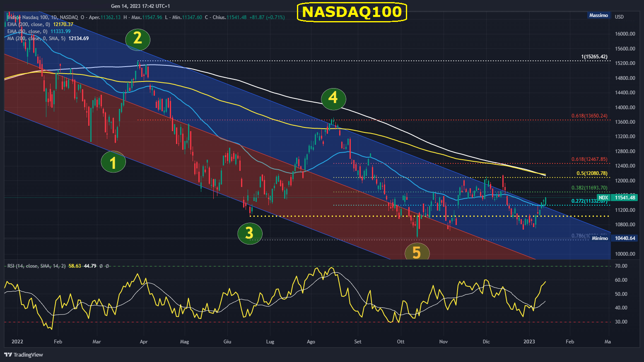
Task: Click the Fibonacci level 1(15265.42) label
Action: click(594, 57)
